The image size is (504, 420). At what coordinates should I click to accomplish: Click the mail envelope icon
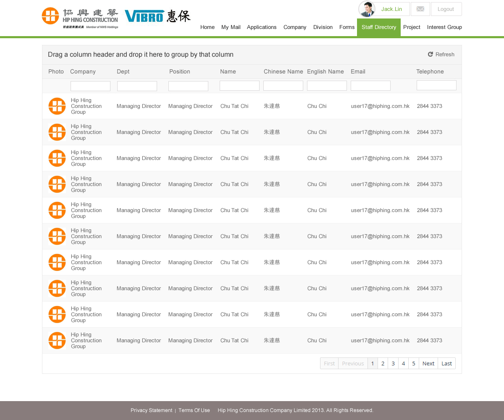pos(420,9)
